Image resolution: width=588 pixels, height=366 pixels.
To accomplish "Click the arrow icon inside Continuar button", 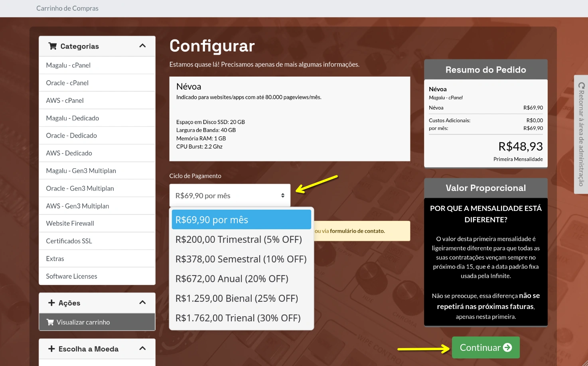I will click(x=507, y=347).
